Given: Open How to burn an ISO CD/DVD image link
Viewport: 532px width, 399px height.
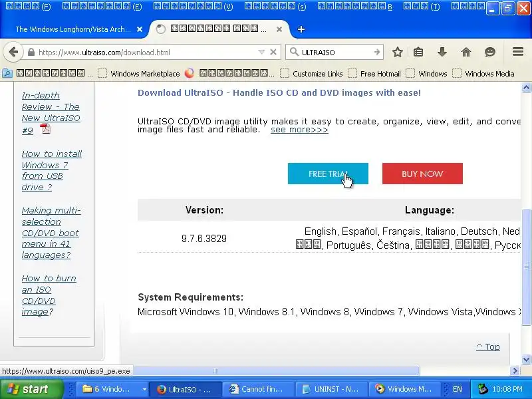Looking at the screenshot, I should click(49, 295).
